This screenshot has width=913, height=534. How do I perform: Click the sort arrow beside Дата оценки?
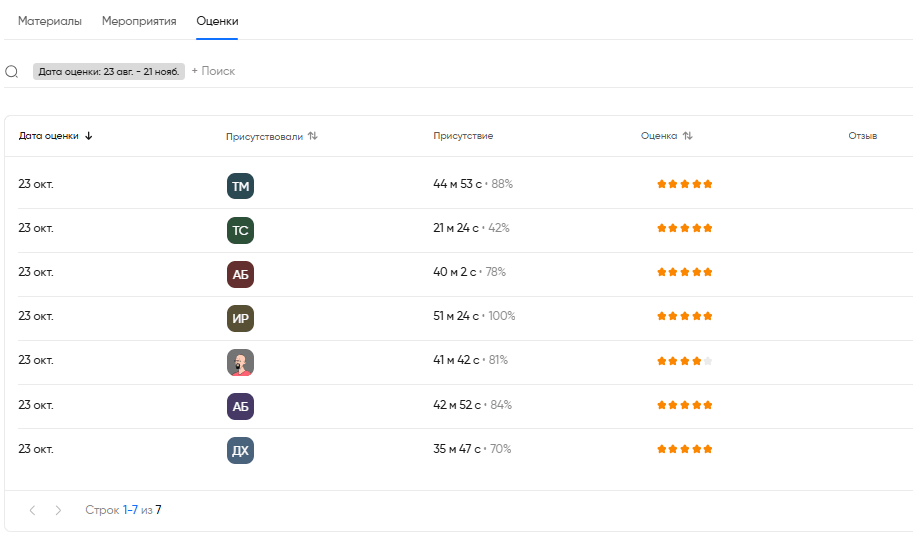[89, 136]
